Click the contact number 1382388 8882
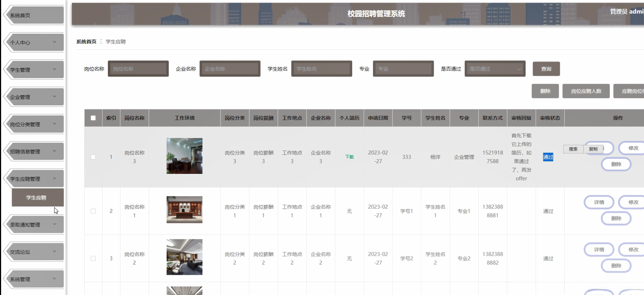 [493, 258]
